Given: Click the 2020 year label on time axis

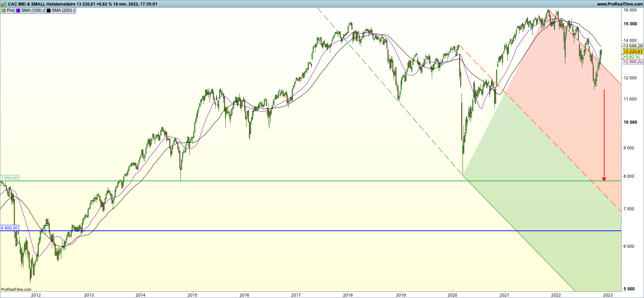Looking at the screenshot, I should pyautogui.click(x=453, y=295).
